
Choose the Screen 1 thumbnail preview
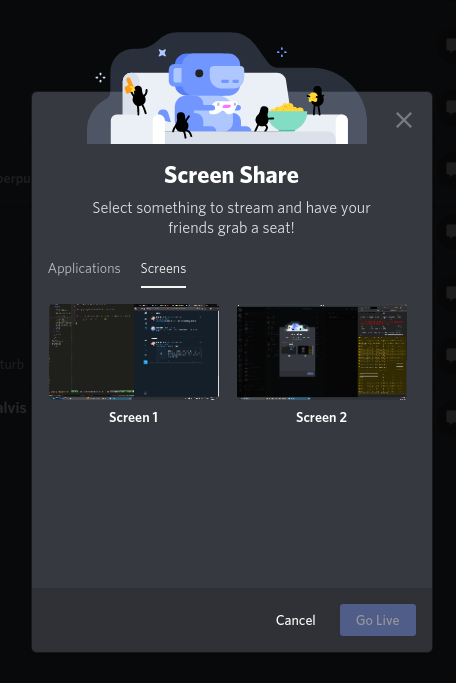tap(134, 352)
